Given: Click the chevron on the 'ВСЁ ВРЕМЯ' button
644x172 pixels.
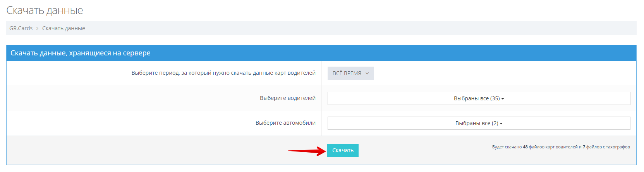Looking at the screenshot, I should click(x=367, y=73).
